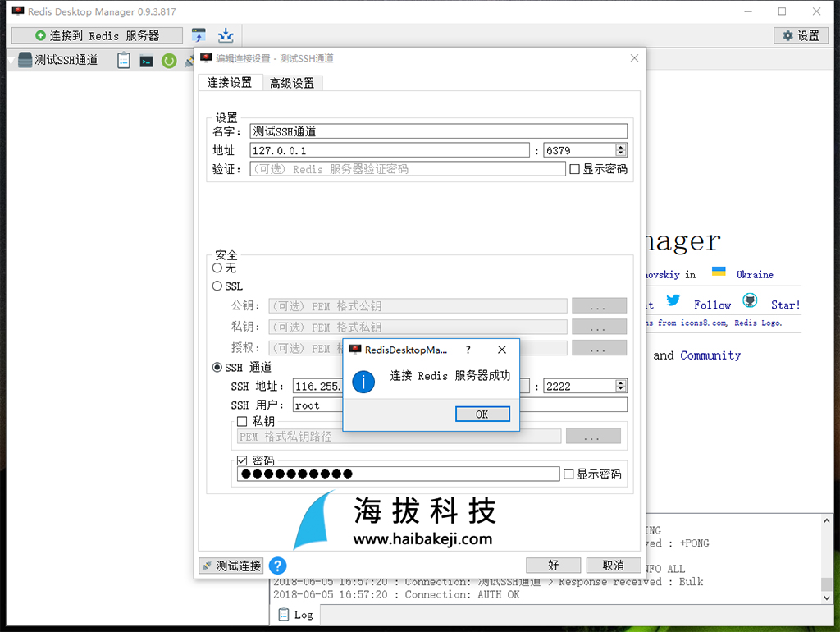Click the 名字 connection name field

(438, 131)
